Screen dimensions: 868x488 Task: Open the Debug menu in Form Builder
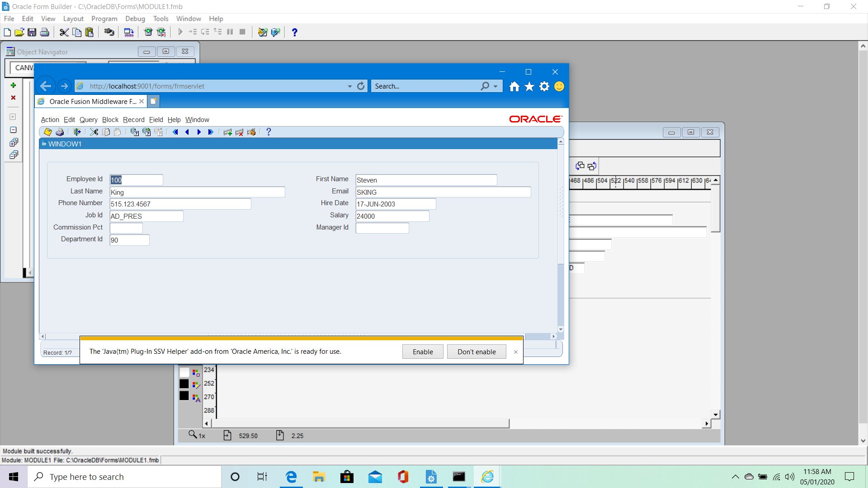(135, 19)
